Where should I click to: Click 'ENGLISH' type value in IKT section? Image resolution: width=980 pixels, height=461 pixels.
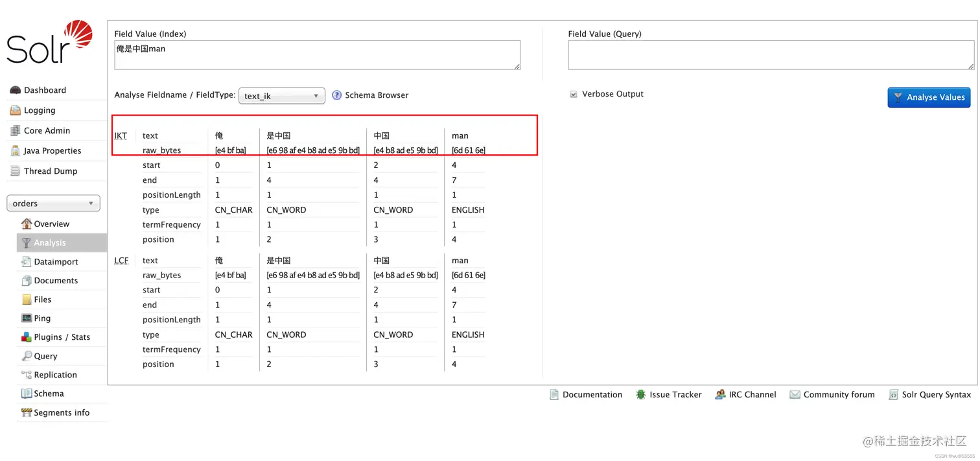point(468,210)
